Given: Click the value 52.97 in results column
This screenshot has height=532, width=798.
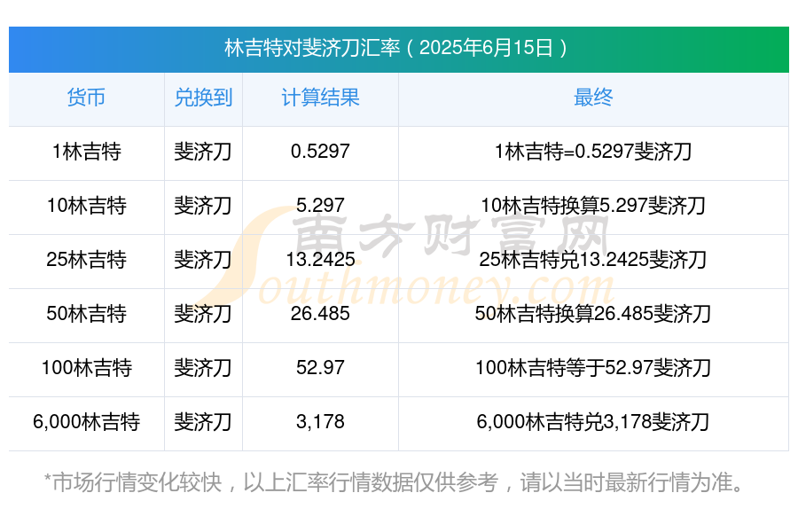Looking at the screenshot, I should click(320, 368).
